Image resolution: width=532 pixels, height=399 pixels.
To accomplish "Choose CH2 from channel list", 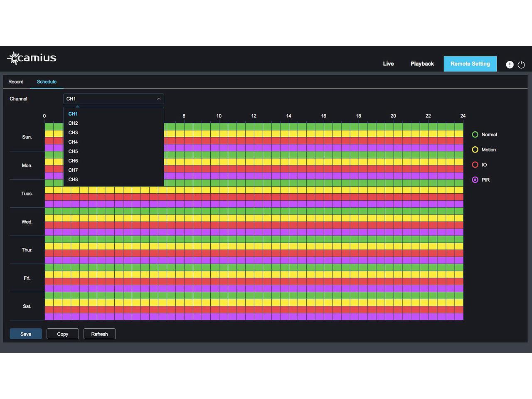I will [x=73, y=123].
